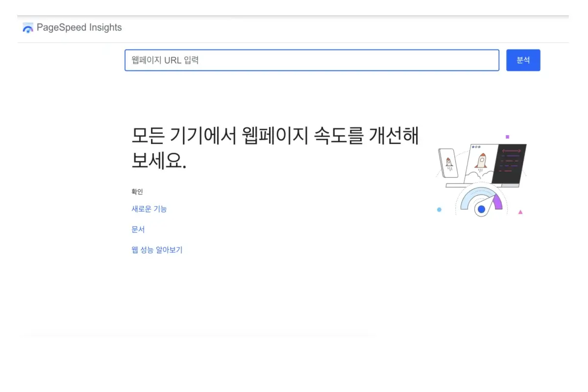Click the pink triangle decoration right of the gauge
Viewport: 588px width, 392px height.
point(520,212)
